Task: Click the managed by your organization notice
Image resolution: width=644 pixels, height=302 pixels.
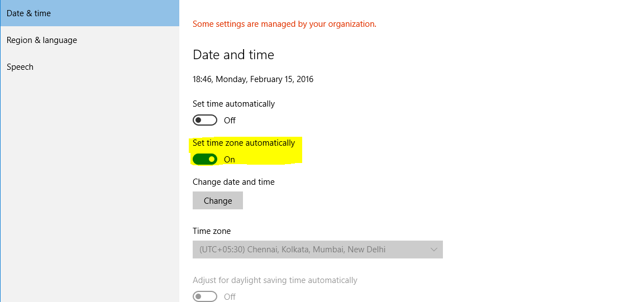Action: [284, 24]
